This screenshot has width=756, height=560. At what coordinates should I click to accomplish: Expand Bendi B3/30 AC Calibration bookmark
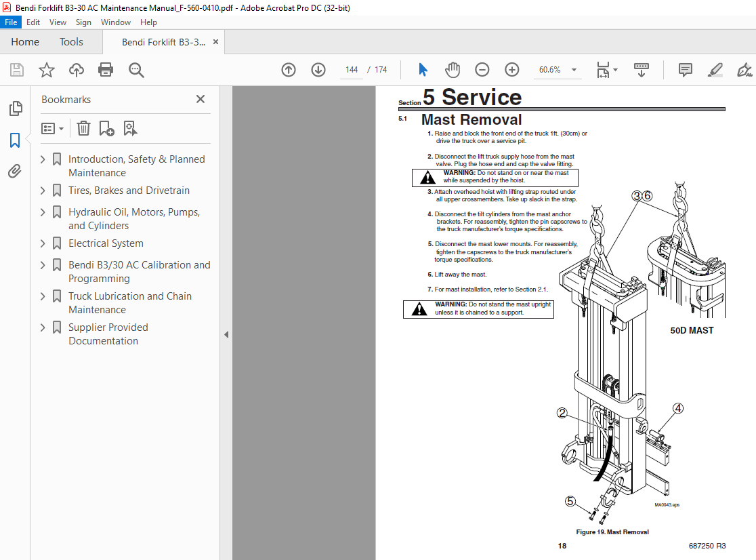pyautogui.click(x=43, y=265)
